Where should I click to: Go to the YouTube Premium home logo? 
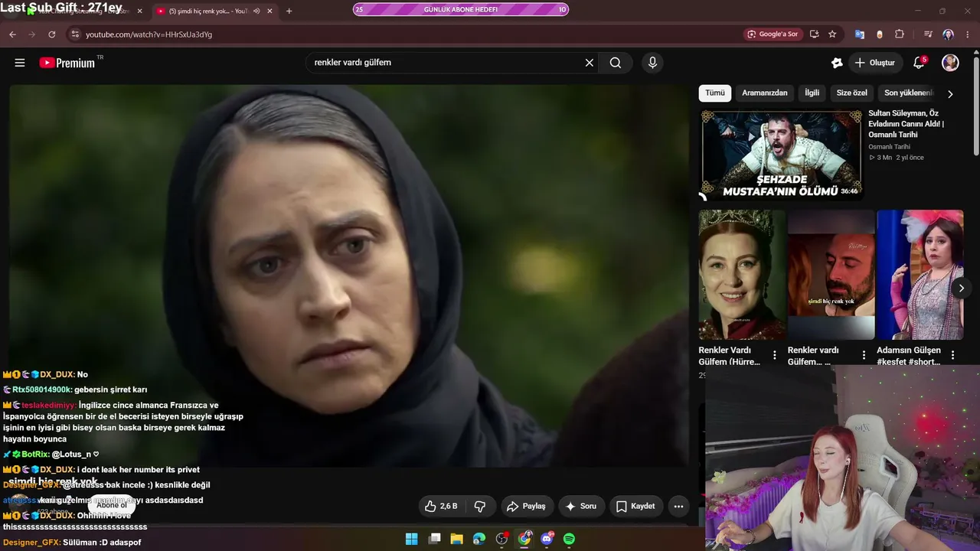click(71, 63)
